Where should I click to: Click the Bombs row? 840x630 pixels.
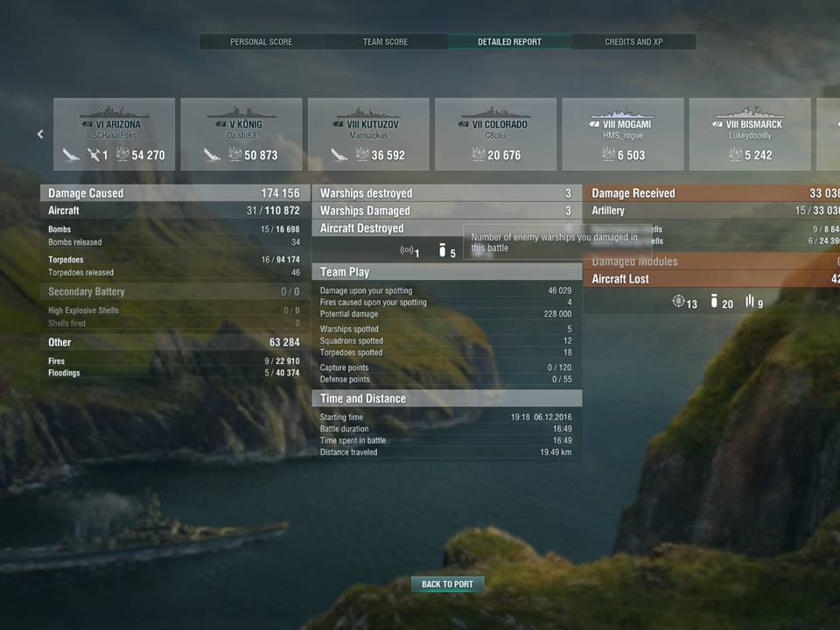[175, 229]
